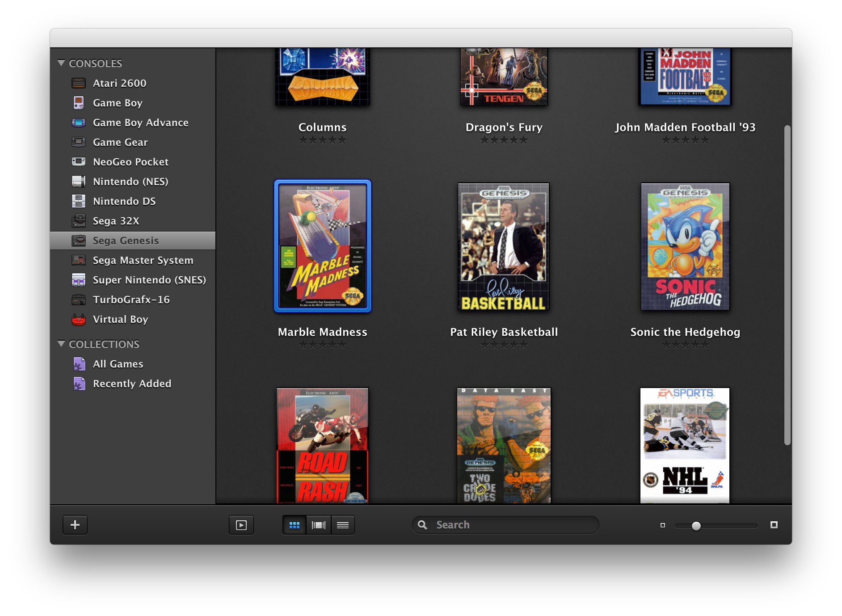Rate Dragon's Fury using its stars
Image resolution: width=842 pixels, height=616 pixels.
[504, 140]
